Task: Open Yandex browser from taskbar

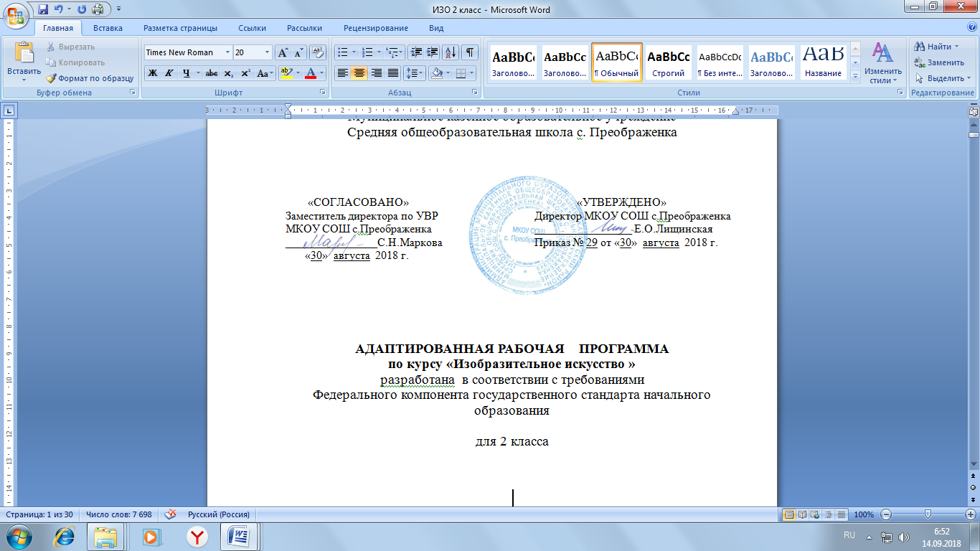Action: pos(197,537)
